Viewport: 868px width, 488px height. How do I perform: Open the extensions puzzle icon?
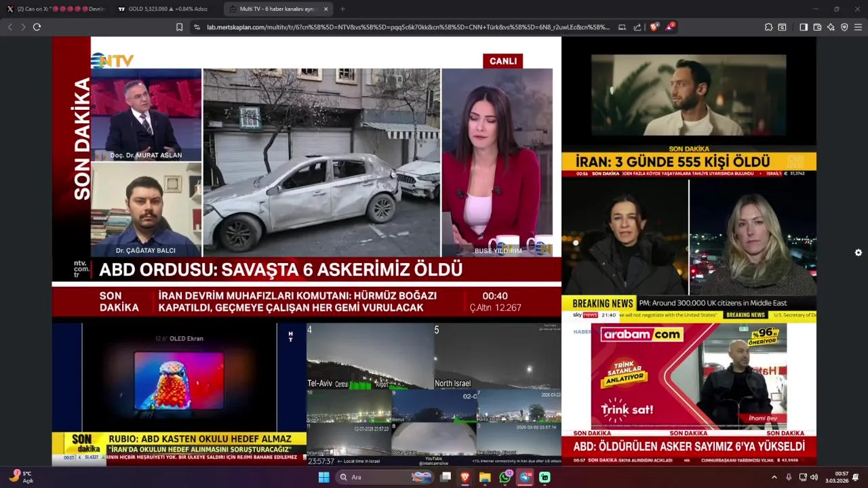(768, 27)
